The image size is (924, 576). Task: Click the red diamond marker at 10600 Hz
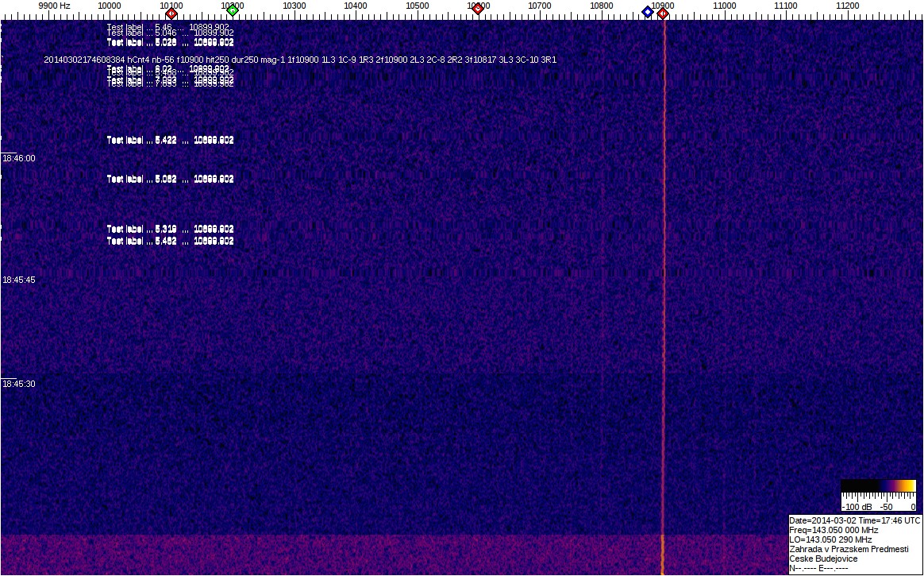click(x=477, y=9)
